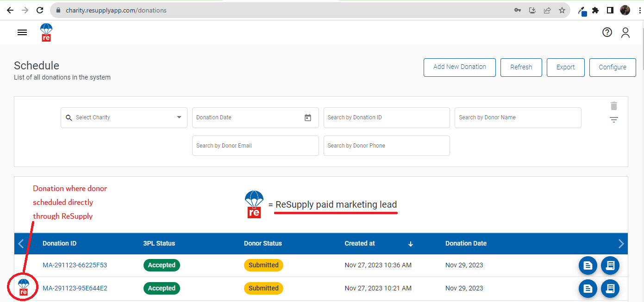
Task: Open receipt icon for MA-291123-95E644E2
Action: pyautogui.click(x=610, y=288)
